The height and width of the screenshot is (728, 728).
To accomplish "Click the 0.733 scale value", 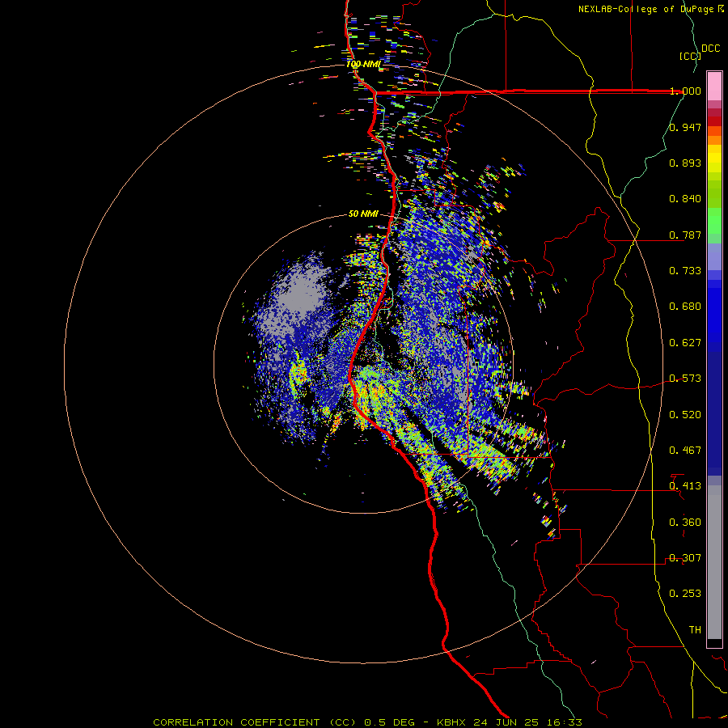I will (x=685, y=271).
